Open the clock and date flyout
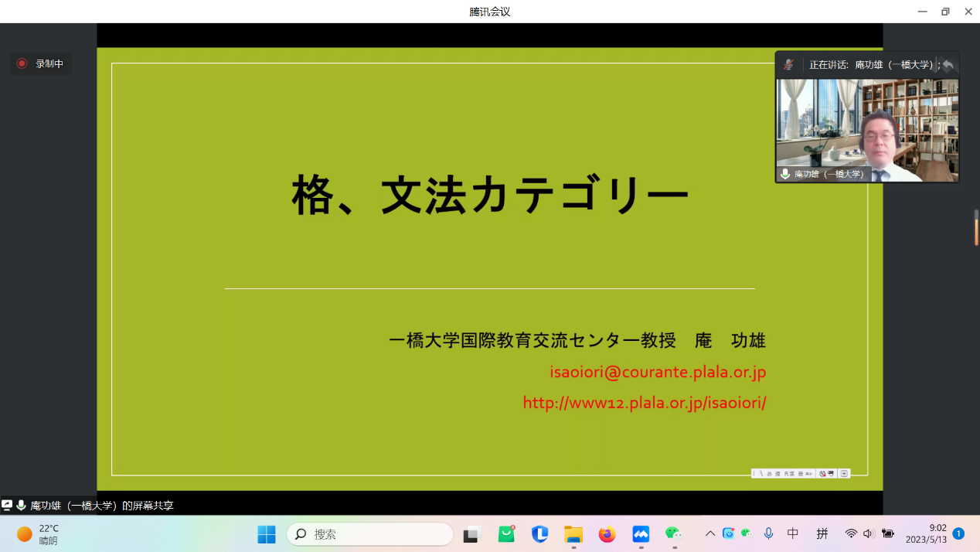This screenshot has width=980, height=552. point(926,533)
